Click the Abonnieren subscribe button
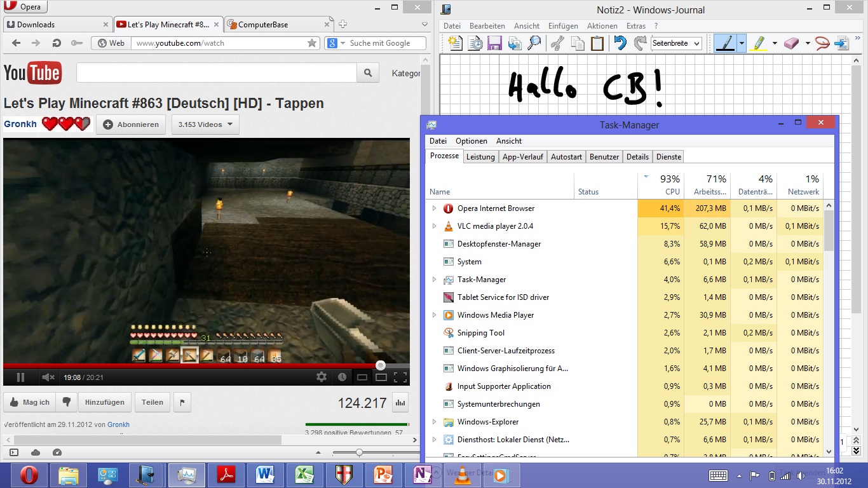868x488 pixels. [x=131, y=125]
